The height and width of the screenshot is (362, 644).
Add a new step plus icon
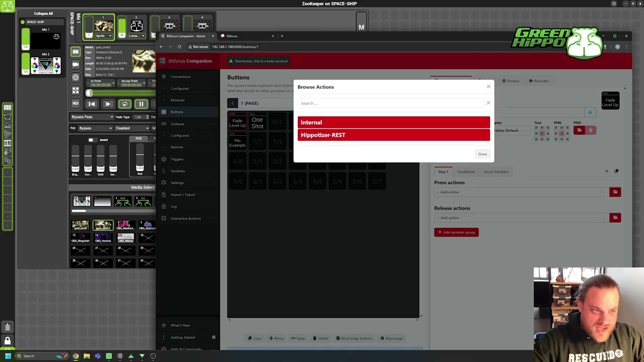click(x=606, y=171)
